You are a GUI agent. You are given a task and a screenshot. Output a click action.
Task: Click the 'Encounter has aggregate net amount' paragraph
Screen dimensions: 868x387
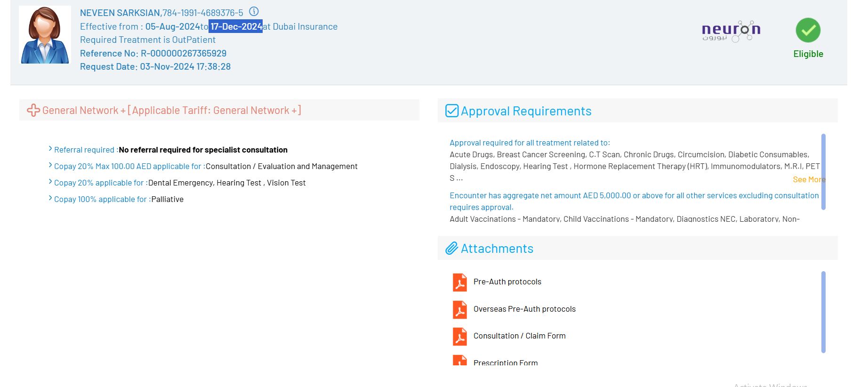tap(634, 201)
